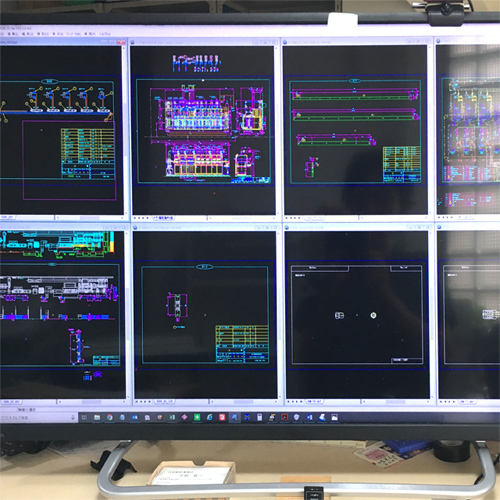Open the green Excel icon in taskbar

click(x=172, y=417)
